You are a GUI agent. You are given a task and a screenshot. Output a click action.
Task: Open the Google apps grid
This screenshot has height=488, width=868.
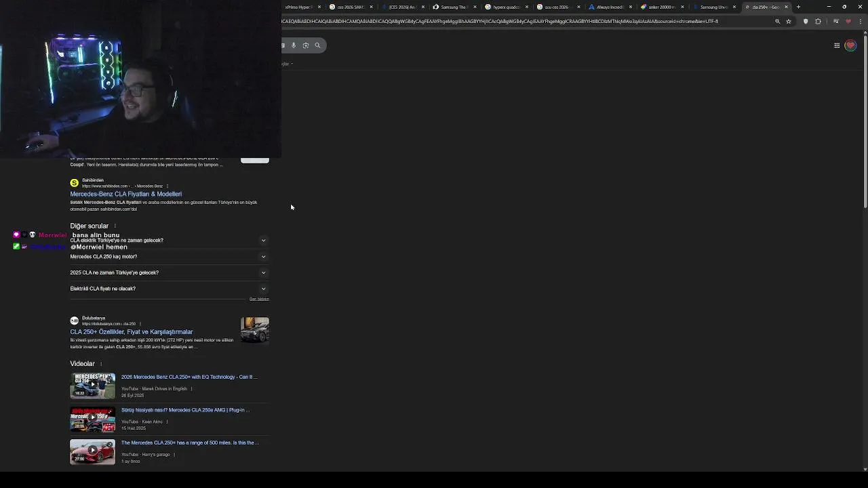point(837,45)
